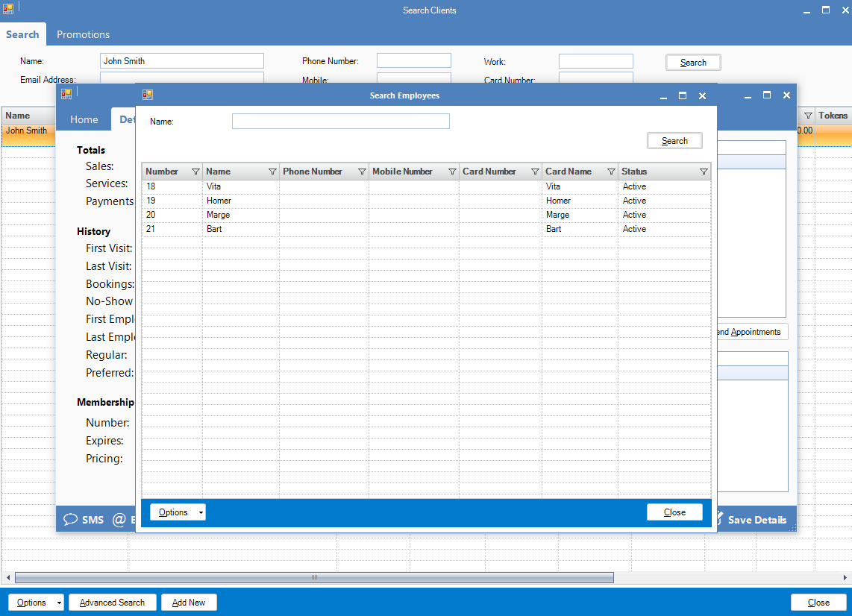Open the Card Name column filter
Screen dimensions: 852x616
(x=611, y=172)
